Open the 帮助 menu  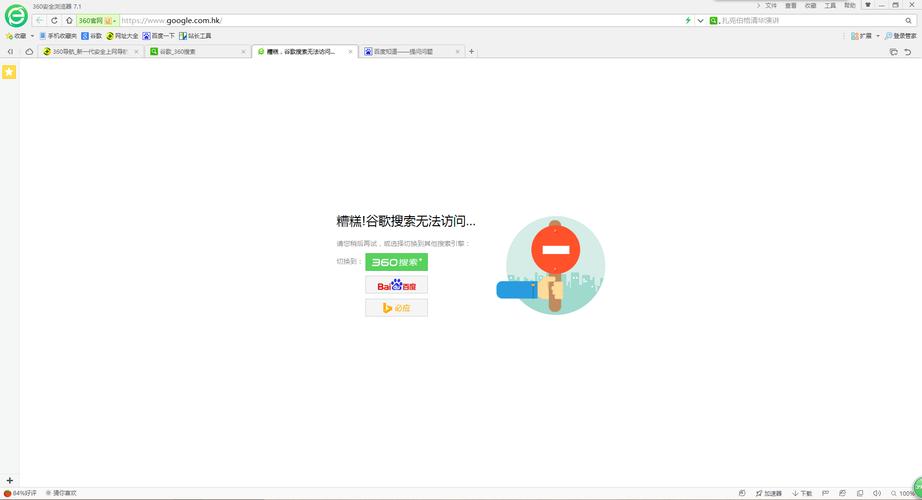[x=850, y=5]
